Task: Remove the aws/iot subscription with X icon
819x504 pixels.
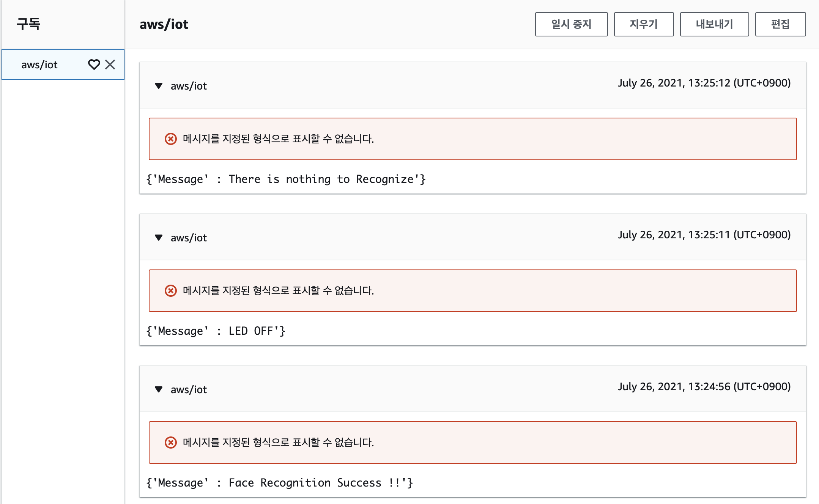Action: coord(110,65)
